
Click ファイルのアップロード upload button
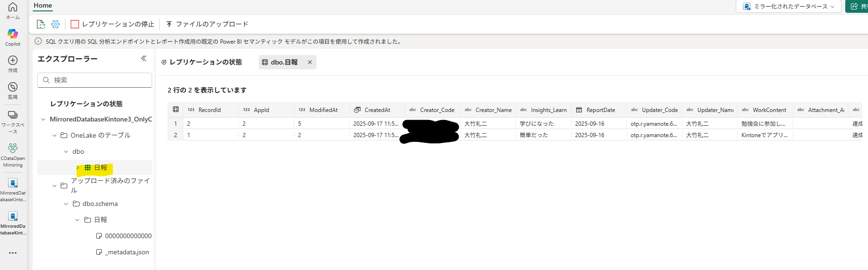pos(207,24)
